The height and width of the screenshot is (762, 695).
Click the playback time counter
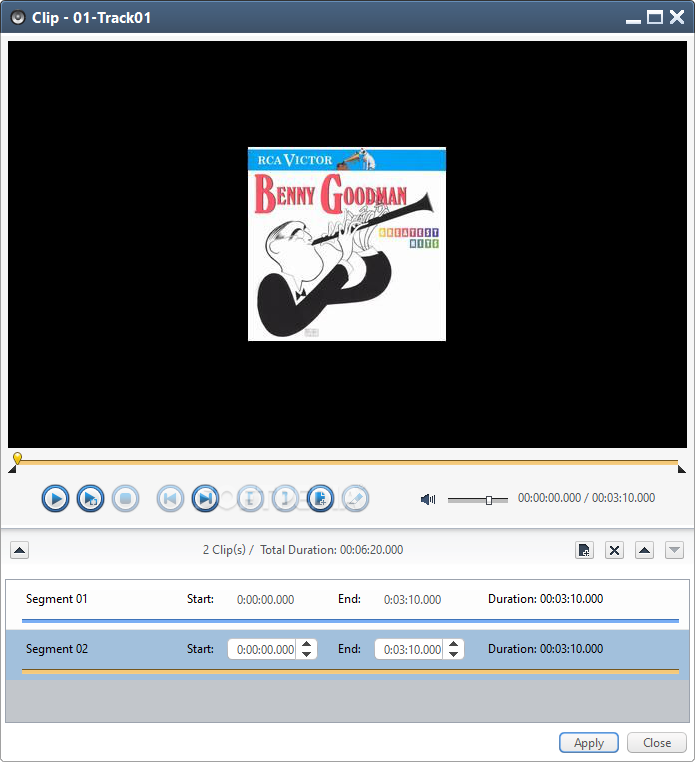586,498
